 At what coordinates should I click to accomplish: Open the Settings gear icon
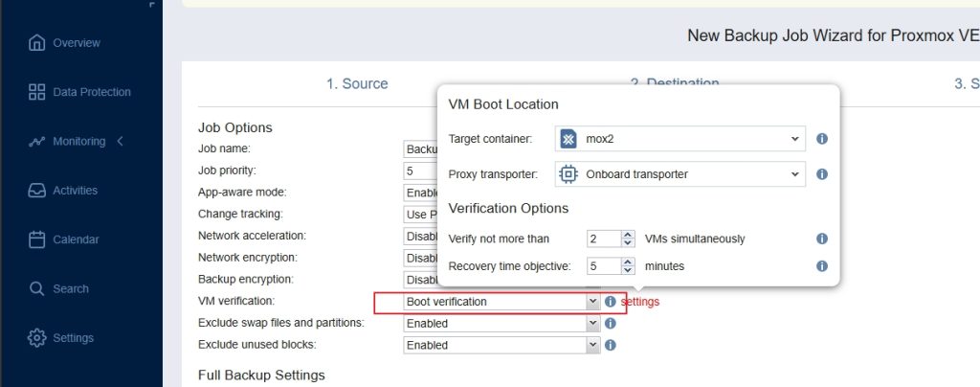(37, 338)
